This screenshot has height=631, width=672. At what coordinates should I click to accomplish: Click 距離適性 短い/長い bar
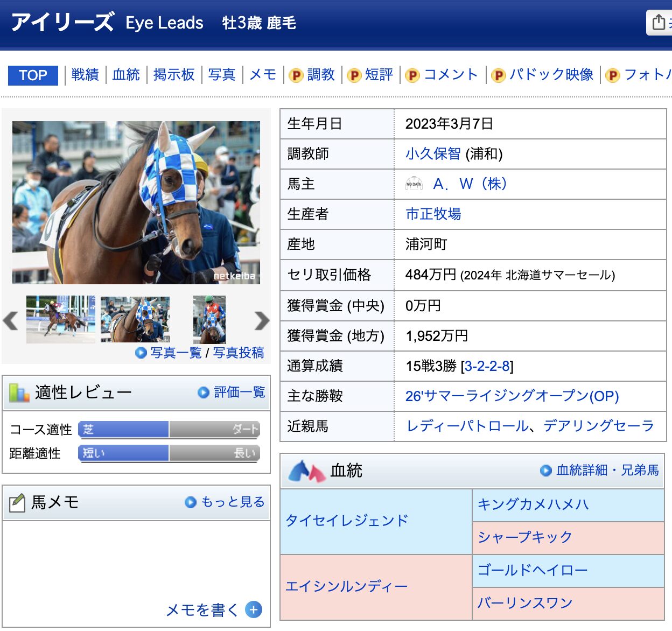[x=169, y=453]
